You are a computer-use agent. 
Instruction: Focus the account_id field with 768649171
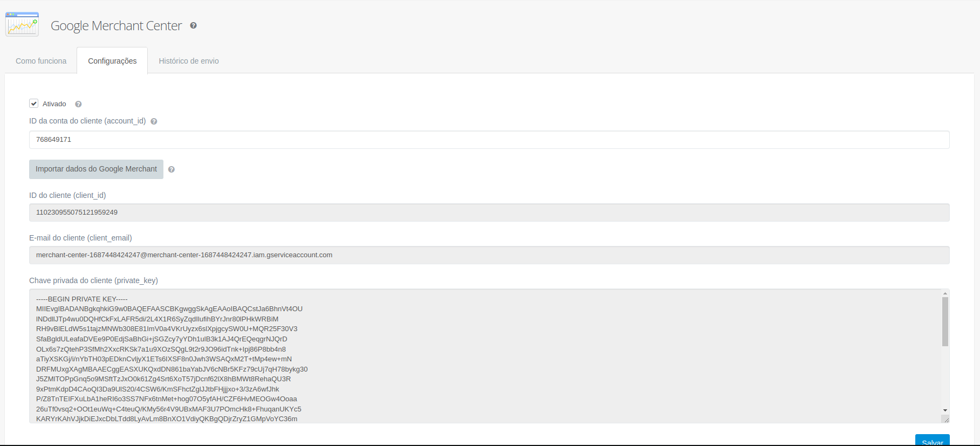click(x=489, y=140)
